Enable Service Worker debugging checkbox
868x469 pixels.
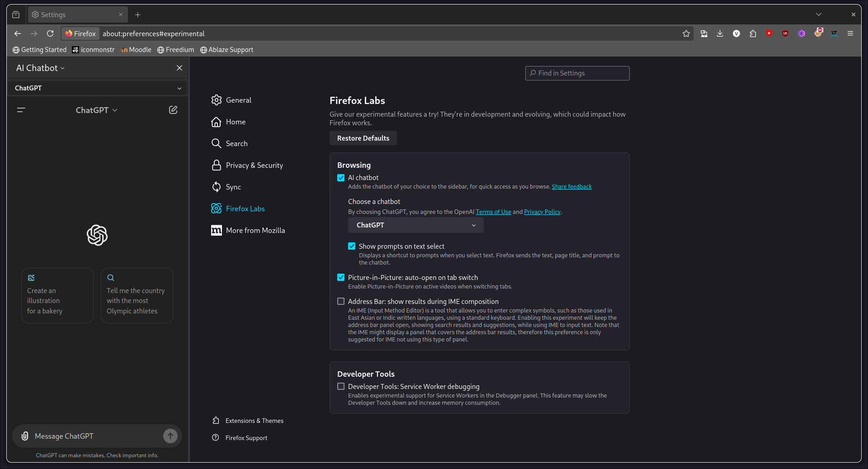pyautogui.click(x=341, y=386)
